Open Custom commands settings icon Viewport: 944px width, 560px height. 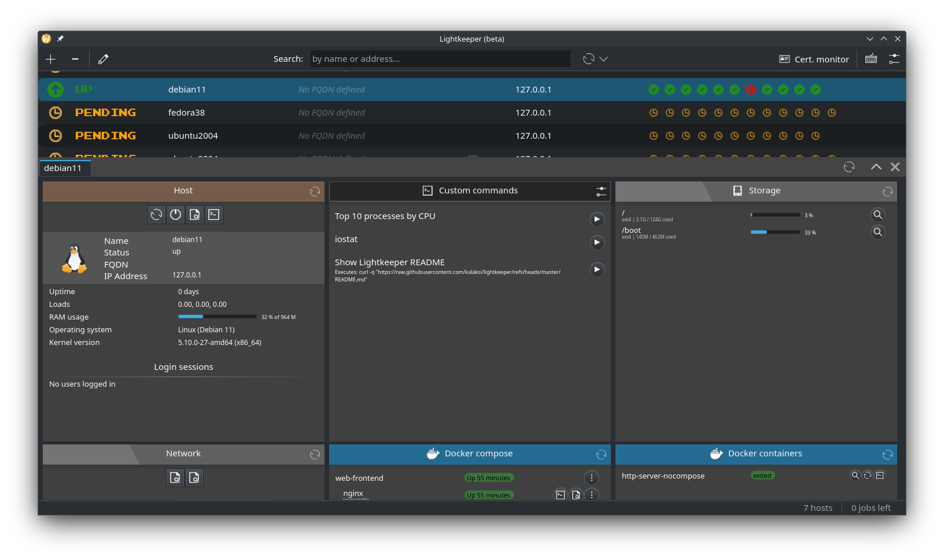click(602, 191)
